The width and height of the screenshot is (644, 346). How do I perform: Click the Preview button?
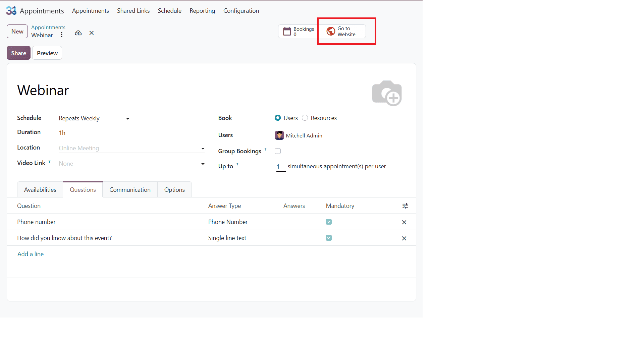pyautogui.click(x=47, y=53)
